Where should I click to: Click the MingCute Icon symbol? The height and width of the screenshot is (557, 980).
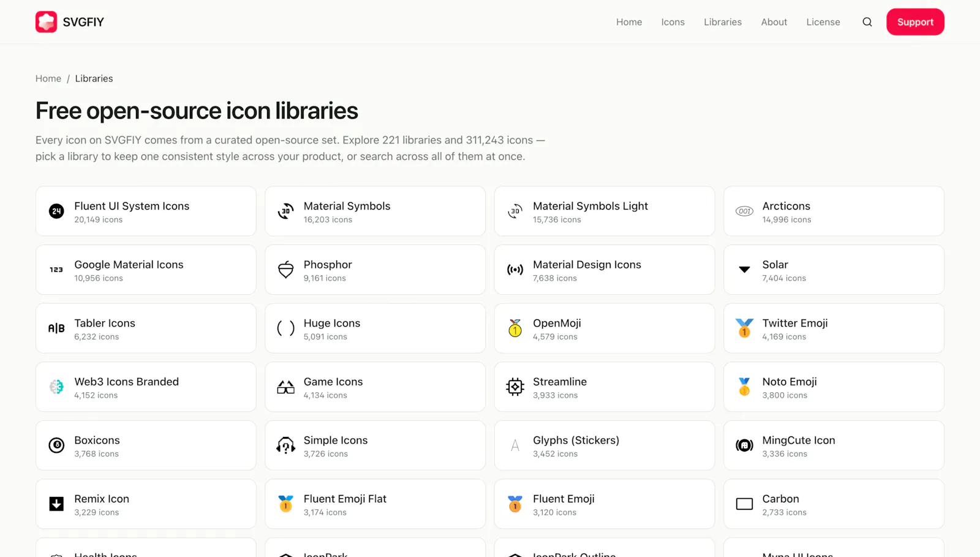(744, 445)
